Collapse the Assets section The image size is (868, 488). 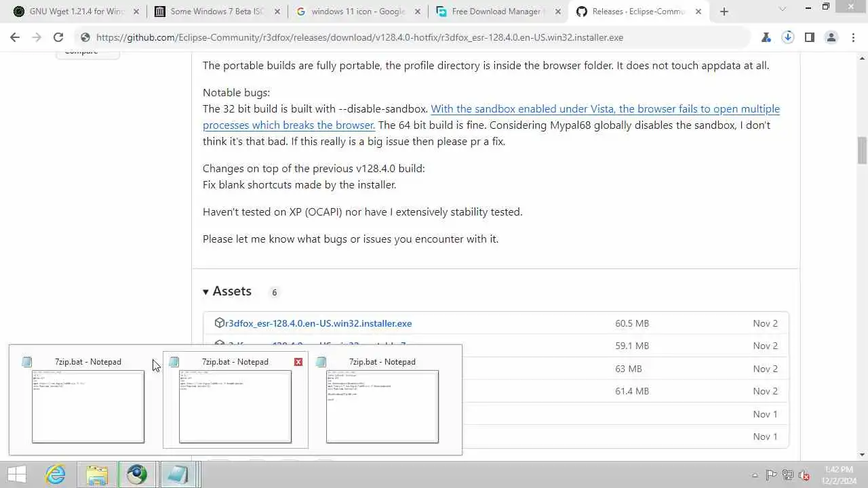pyautogui.click(x=226, y=291)
